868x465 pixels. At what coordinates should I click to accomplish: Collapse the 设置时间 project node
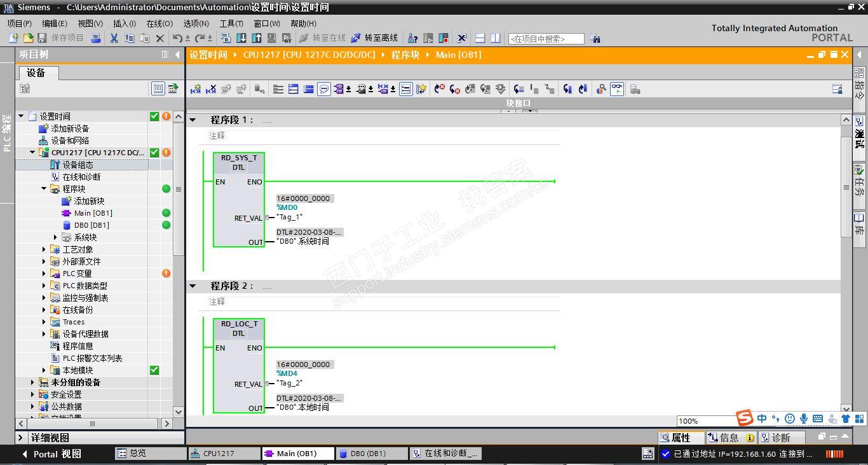coord(21,116)
